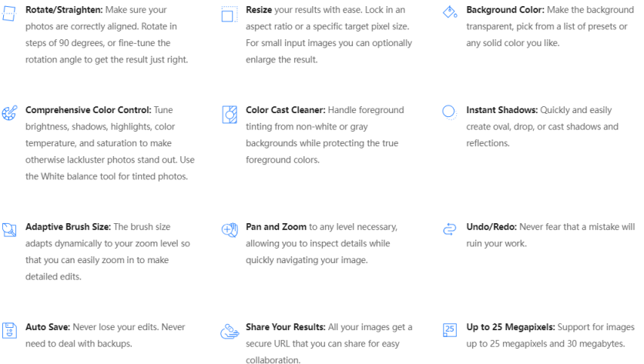Click the Background Color heading
The image size is (644, 364).
click(505, 12)
